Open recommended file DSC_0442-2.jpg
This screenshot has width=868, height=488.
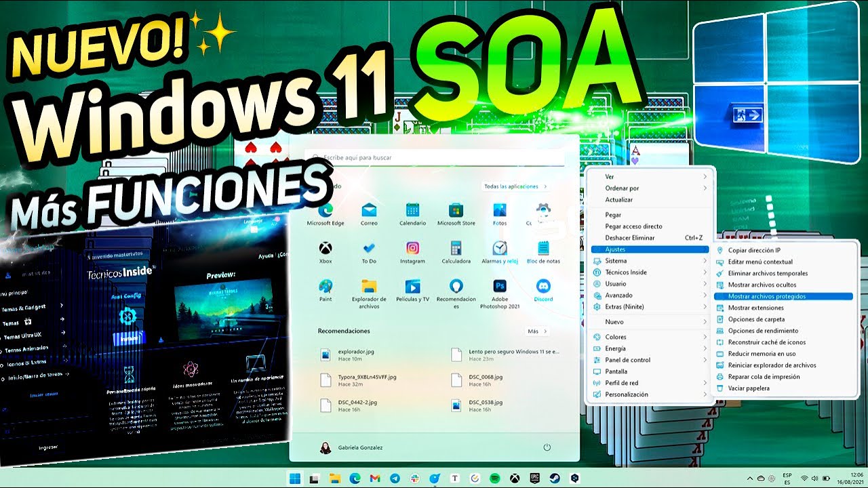pos(349,405)
